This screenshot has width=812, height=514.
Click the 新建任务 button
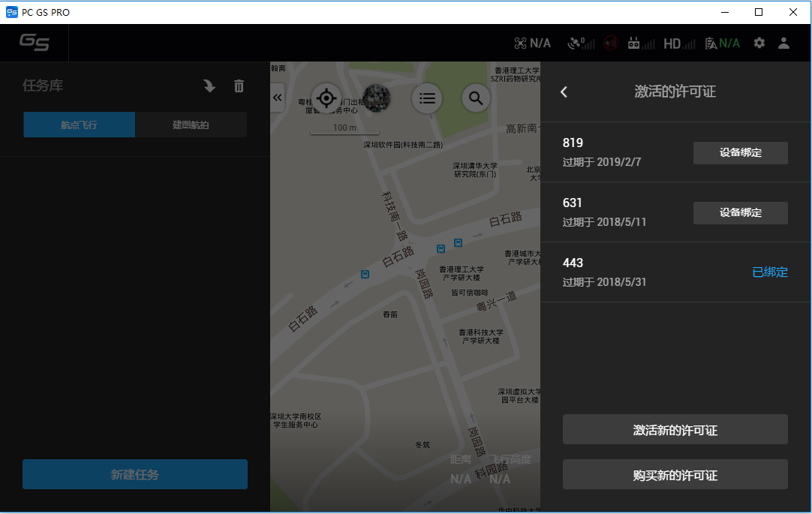134,474
